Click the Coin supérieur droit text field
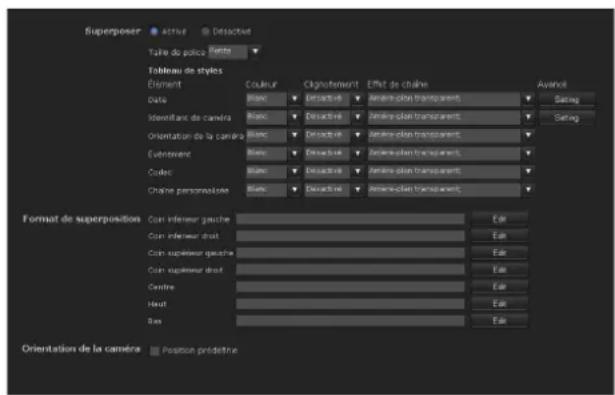The image size is (615, 395). (350, 270)
